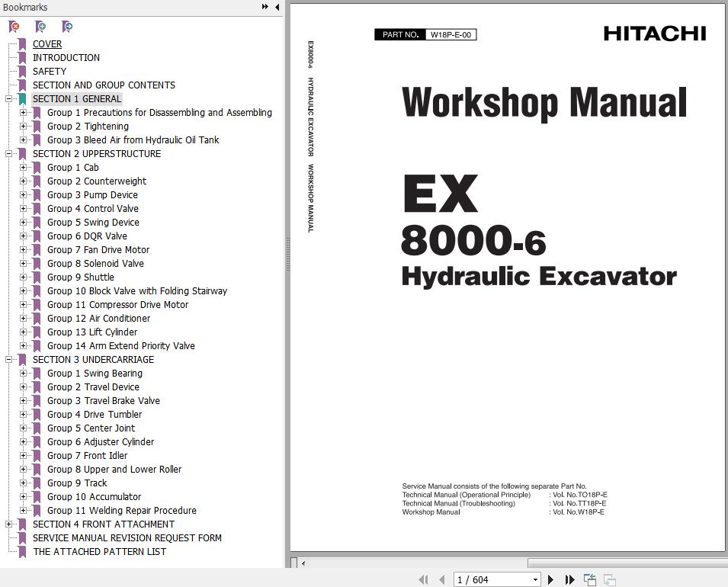The width and height of the screenshot is (728, 587).
Task: Open Group 5 Swing Device bookmark
Action: [x=93, y=223]
